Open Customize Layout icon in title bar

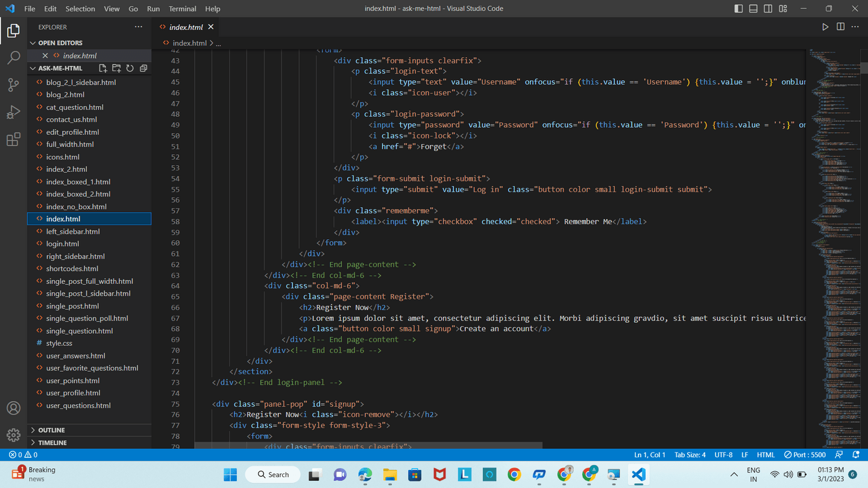point(783,8)
